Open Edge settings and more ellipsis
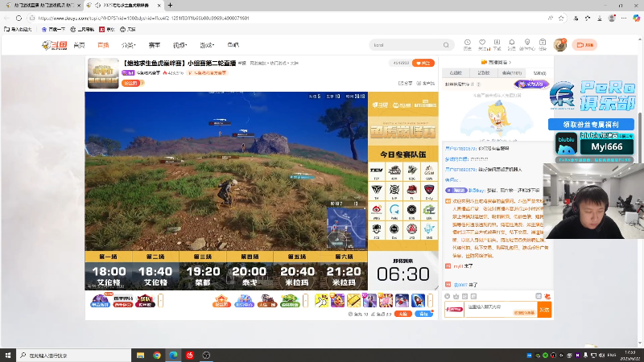 pos(624,18)
